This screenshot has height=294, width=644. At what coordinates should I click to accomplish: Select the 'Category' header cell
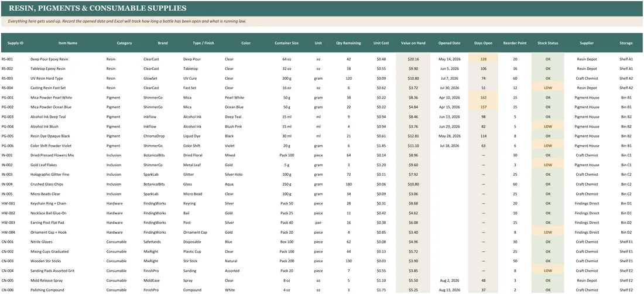click(125, 43)
